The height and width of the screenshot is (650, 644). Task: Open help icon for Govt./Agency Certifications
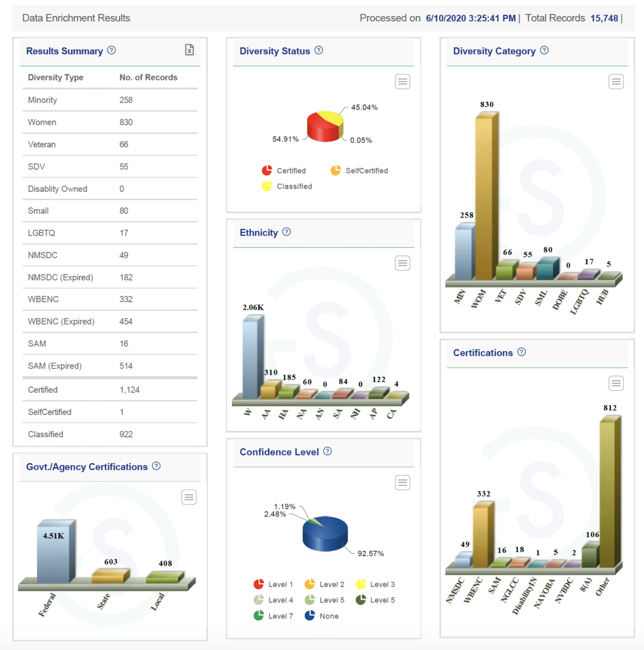[x=156, y=466]
